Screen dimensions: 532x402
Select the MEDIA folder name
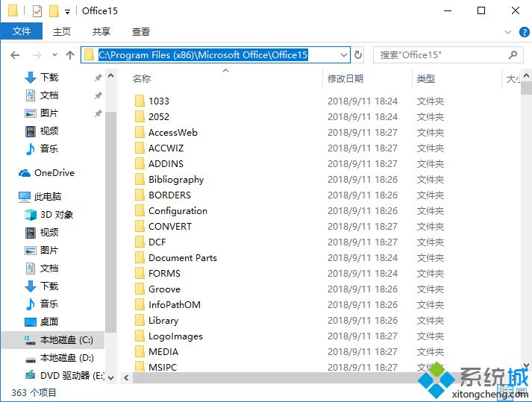click(x=163, y=352)
